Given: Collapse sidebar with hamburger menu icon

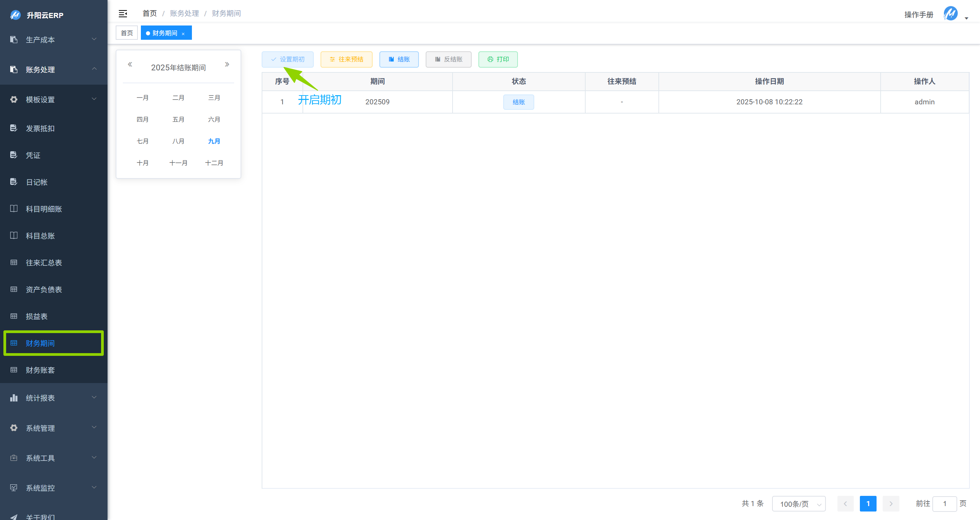Looking at the screenshot, I should tap(122, 14).
